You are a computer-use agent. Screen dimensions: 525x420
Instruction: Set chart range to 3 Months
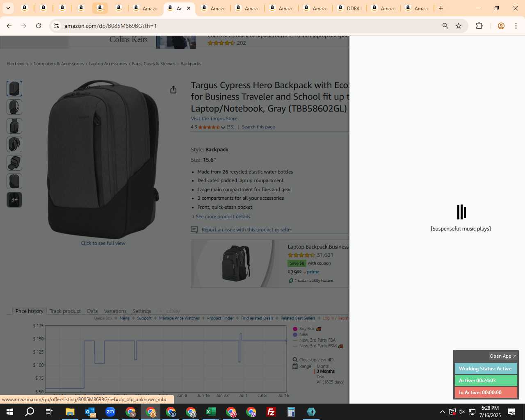[326, 371]
